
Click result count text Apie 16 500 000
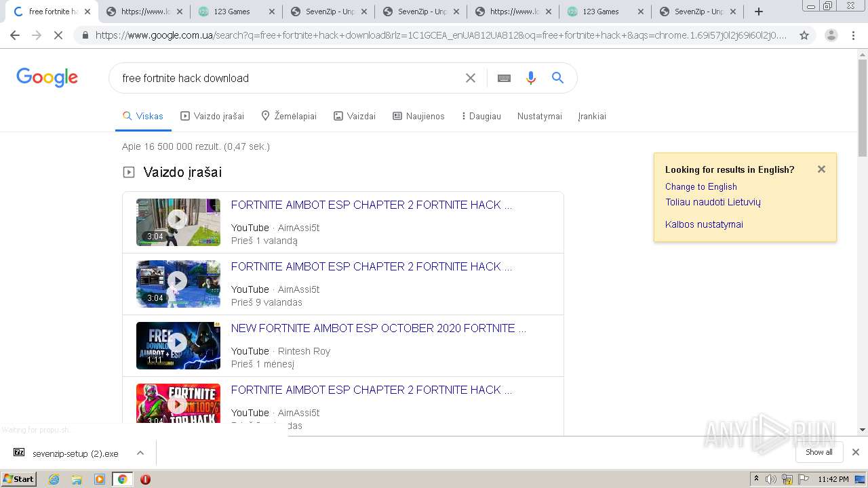point(195,146)
